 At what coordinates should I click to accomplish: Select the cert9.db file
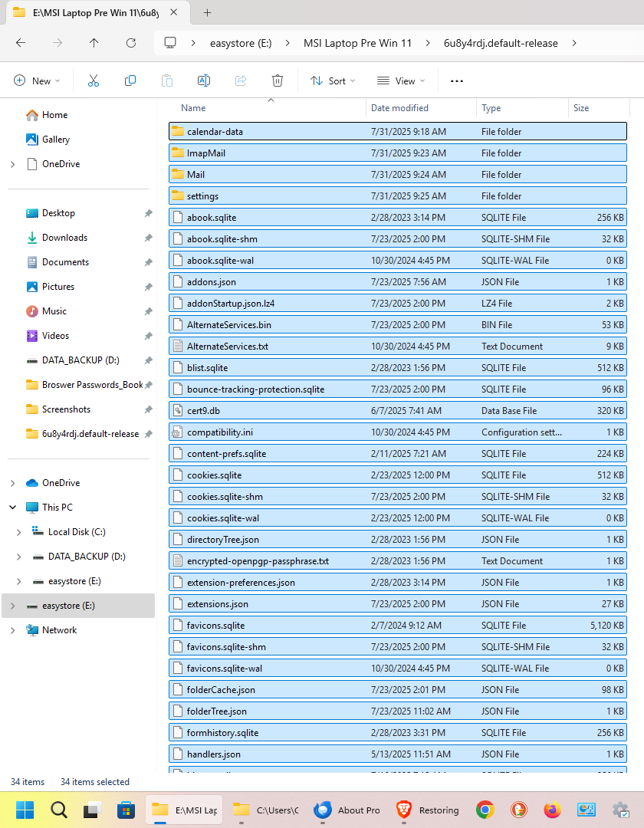tap(397, 411)
